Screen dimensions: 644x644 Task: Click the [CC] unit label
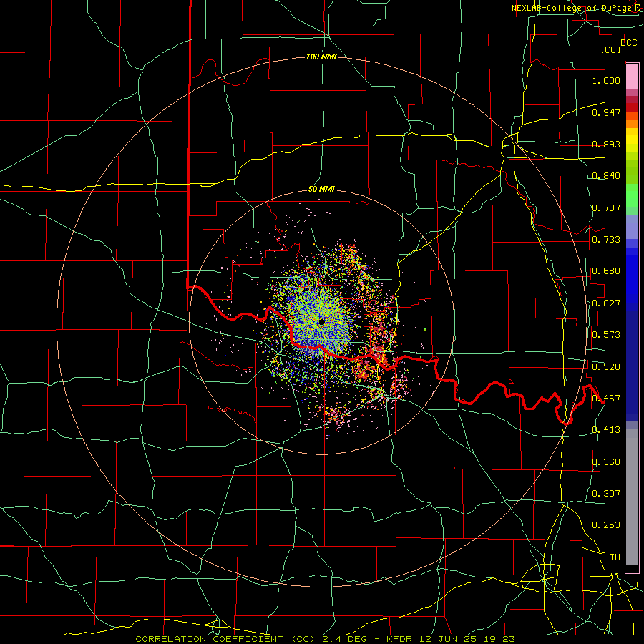[x=611, y=49]
